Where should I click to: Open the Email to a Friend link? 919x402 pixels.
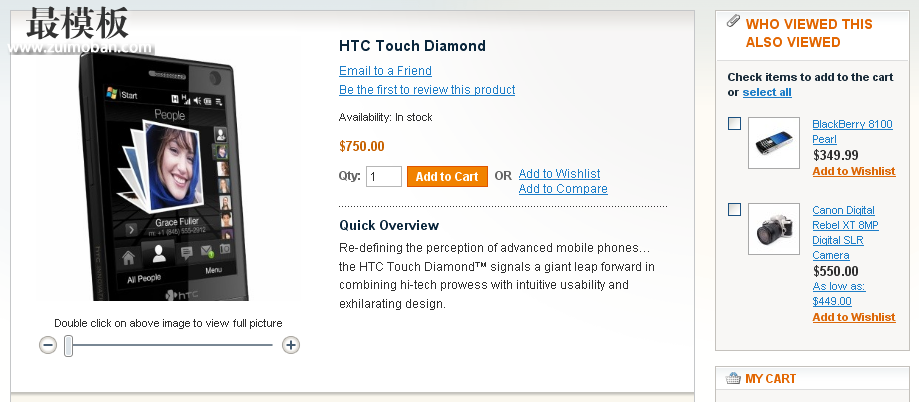click(385, 71)
